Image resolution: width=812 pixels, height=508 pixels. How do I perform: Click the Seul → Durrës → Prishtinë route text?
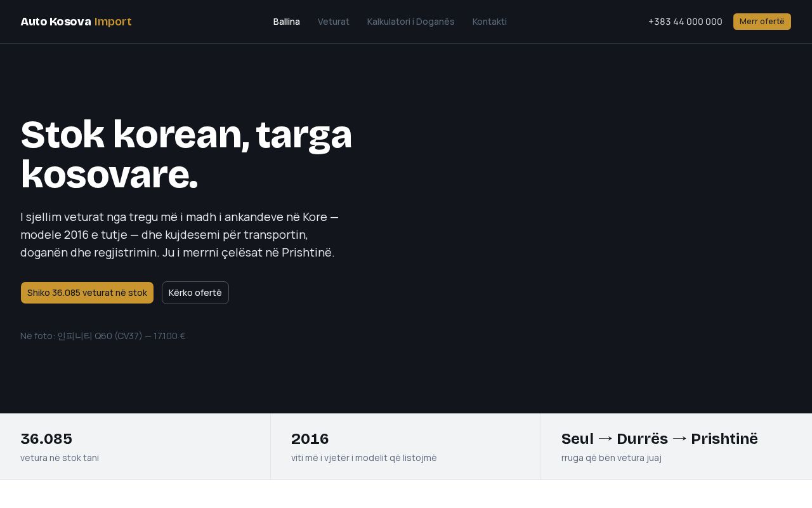coord(660,439)
